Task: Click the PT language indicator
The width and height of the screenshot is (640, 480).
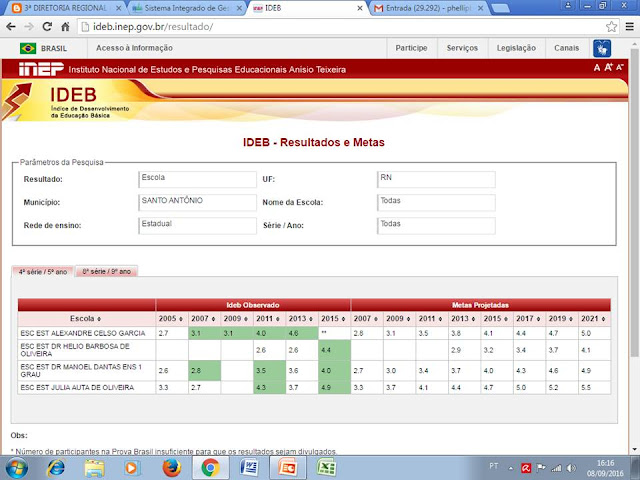Action: 493,466
